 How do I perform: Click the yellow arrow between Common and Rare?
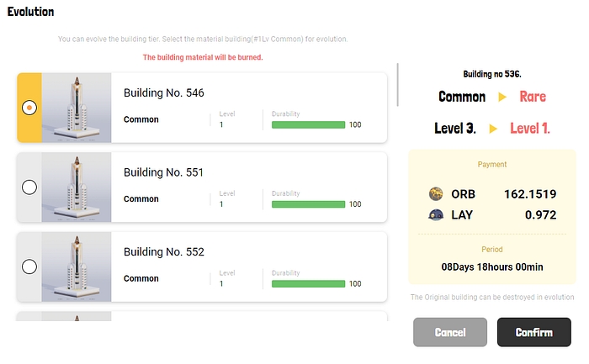pos(502,97)
